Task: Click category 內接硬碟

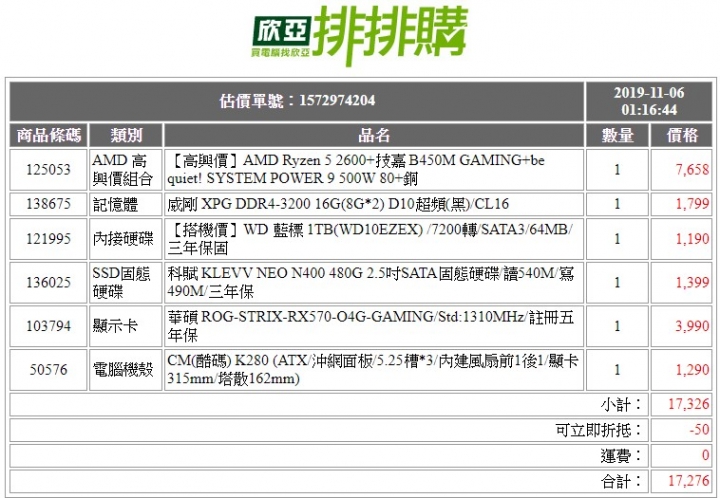Action: [123, 239]
